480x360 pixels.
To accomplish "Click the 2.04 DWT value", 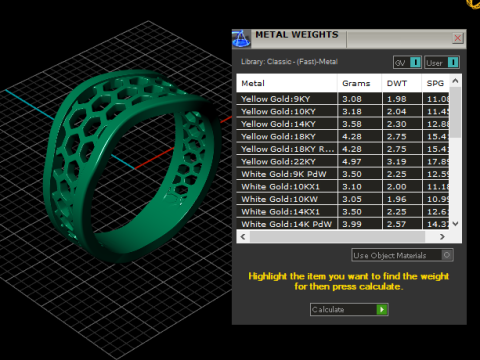I will [x=397, y=111].
